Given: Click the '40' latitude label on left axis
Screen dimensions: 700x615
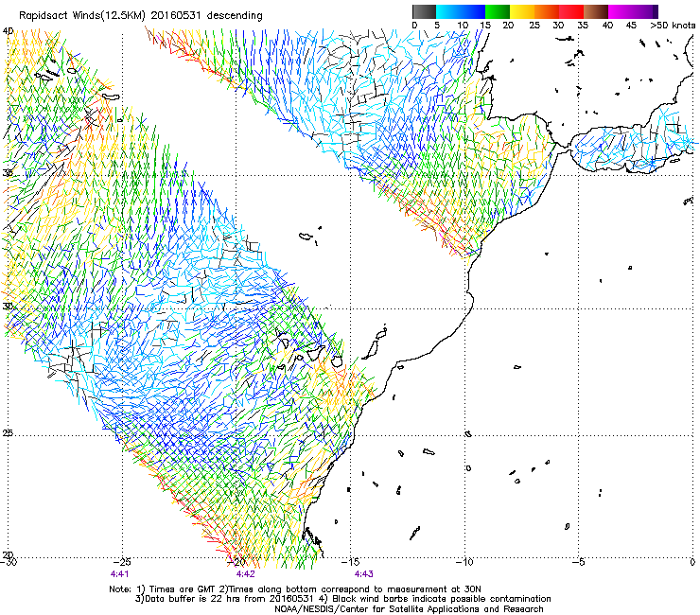Looking at the screenshot, I should coord(8,31).
